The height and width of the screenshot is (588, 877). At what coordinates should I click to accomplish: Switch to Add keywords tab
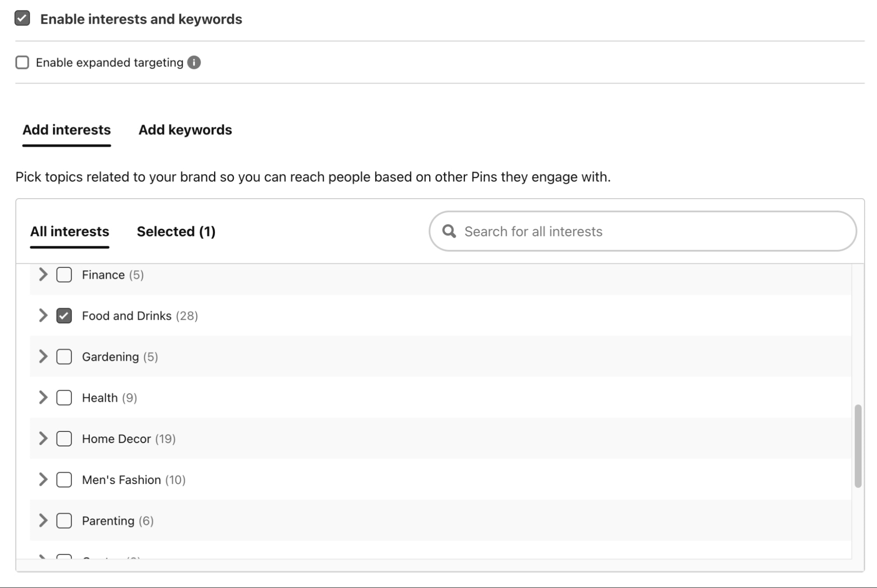[x=185, y=130]
